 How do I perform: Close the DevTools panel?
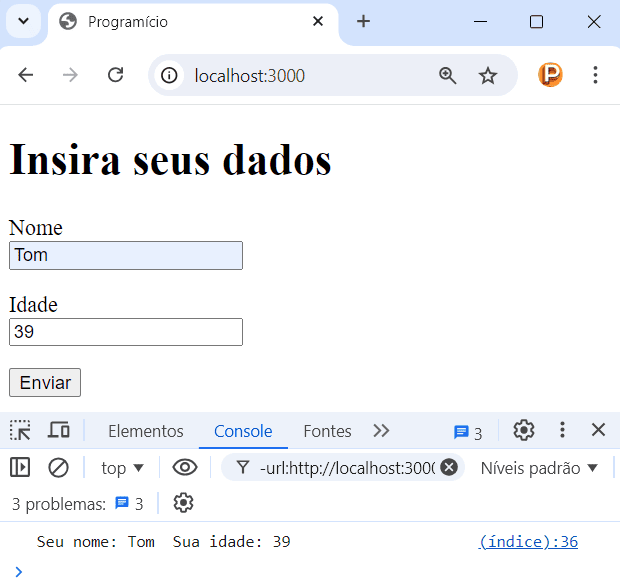[599, 430]
